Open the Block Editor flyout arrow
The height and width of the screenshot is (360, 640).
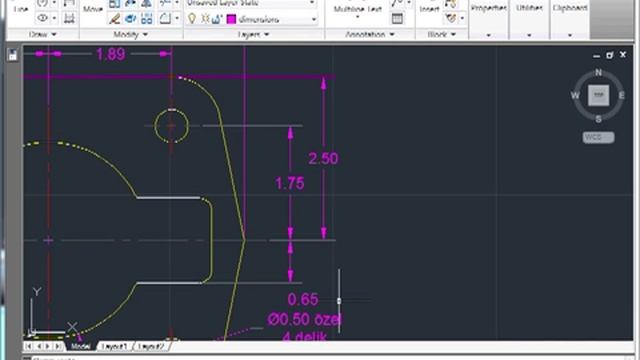pos(462,18)
